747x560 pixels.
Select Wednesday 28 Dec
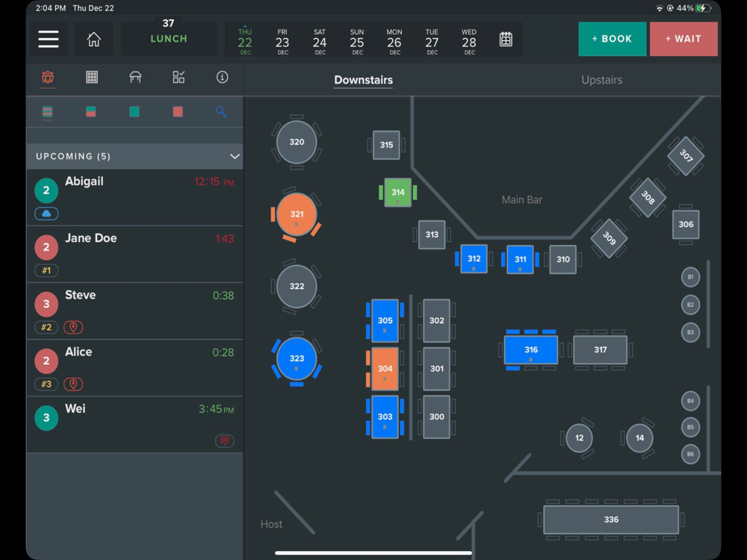point(469,42)
